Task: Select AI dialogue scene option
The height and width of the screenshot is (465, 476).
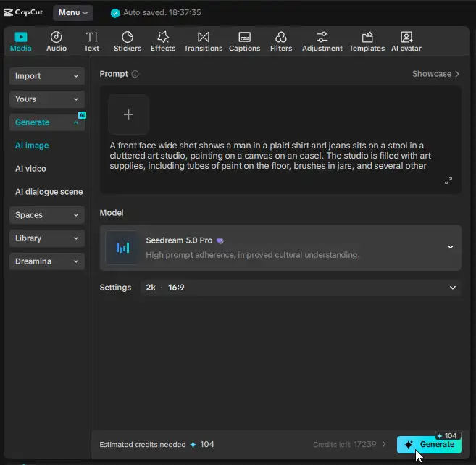Action: point(49,192)
